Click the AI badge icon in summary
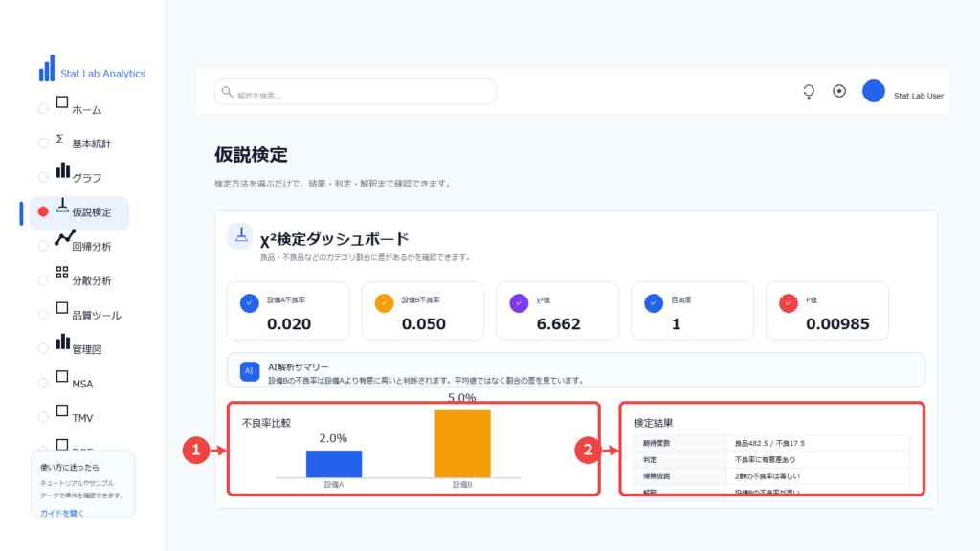This screenshot has width=980, height=551. coord(250,371)
